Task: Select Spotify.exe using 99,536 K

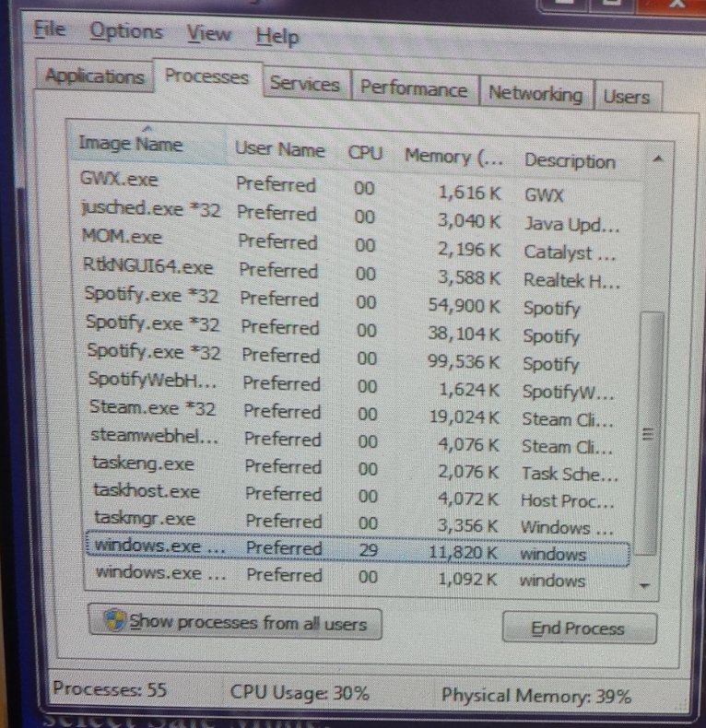Action: click(358, 357)
